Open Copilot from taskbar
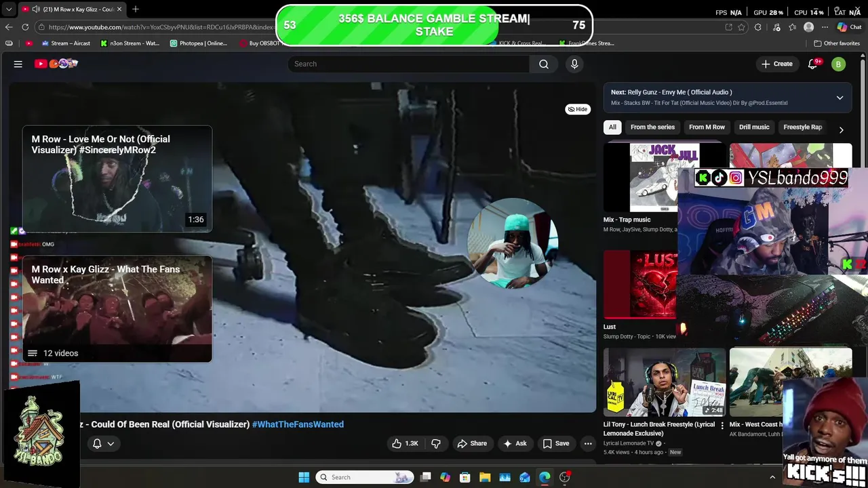 pyautogui.click(x=445, y=477)
